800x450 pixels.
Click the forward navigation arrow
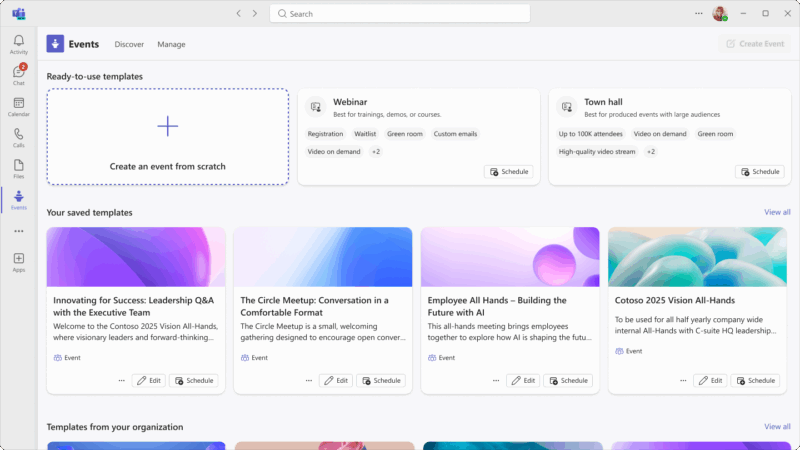point(255,14)
